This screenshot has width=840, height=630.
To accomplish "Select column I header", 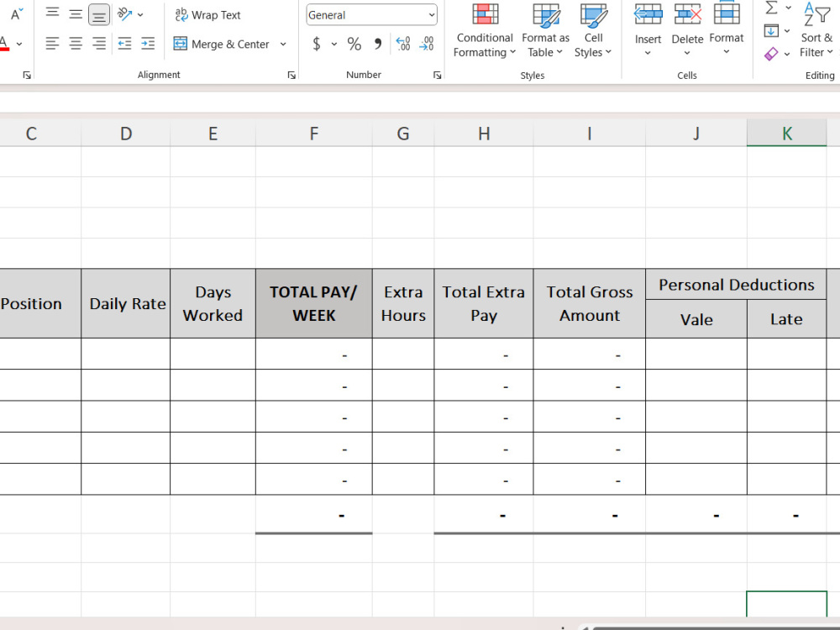I will [x=590, y=133].
